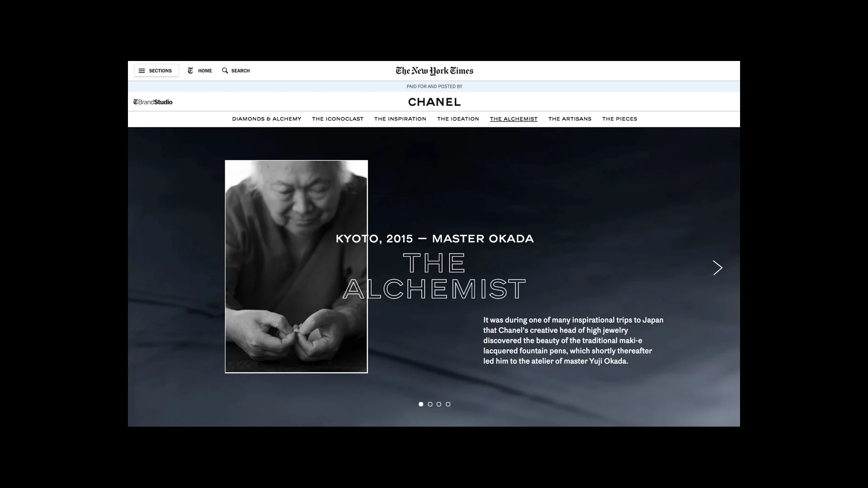Select the first carousel dot
This screenshot has width=868, height=488.
pyautogui.click(x=421, y=404)
